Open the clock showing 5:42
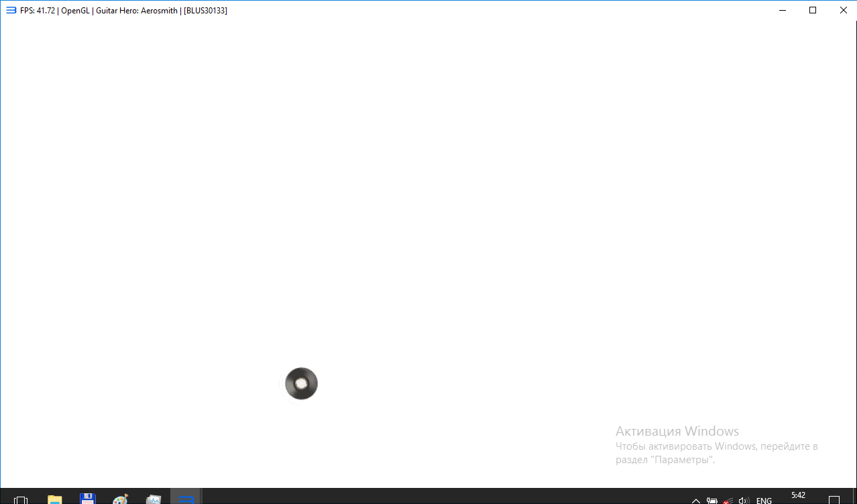 pos(798,496)
